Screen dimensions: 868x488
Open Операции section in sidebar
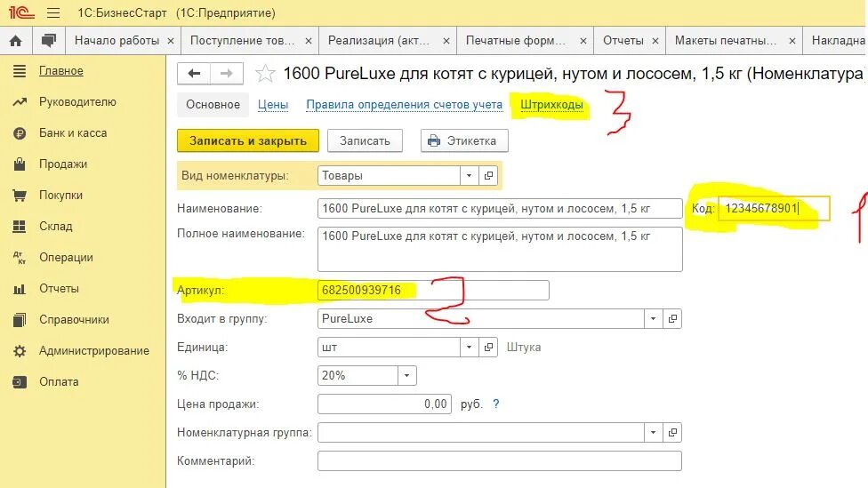[66, 257]
